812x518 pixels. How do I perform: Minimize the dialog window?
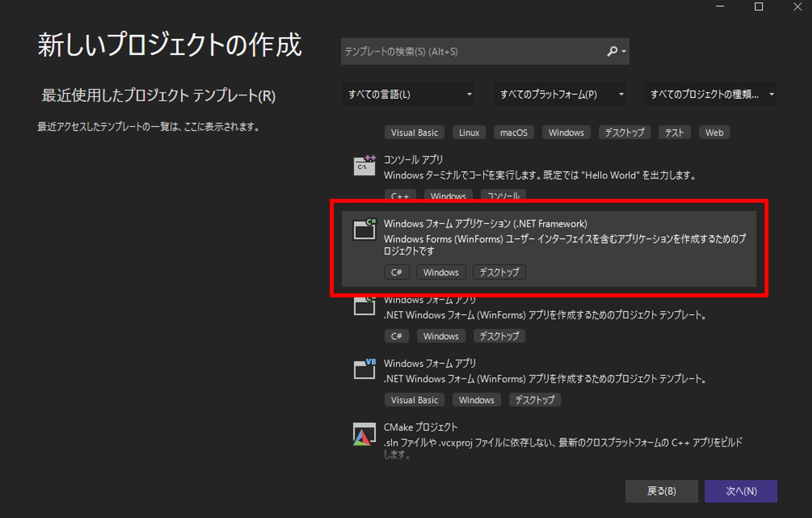pos(720,7)
